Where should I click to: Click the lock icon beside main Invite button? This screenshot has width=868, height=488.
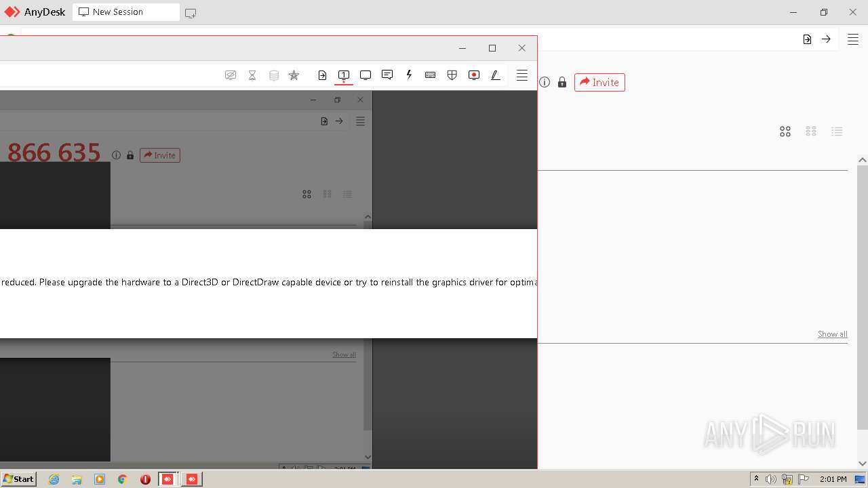(562, 82)
